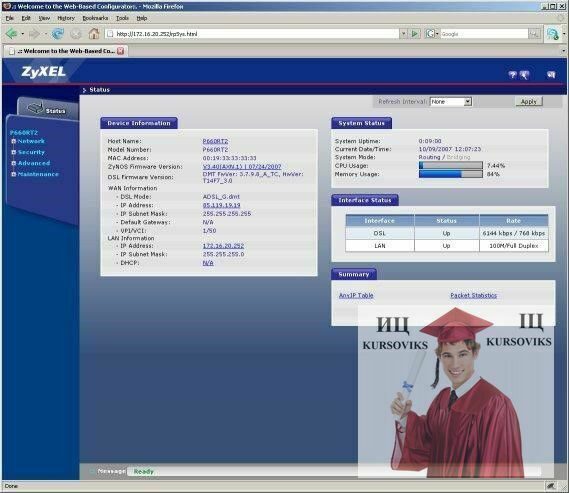569x493 pixels.
Task: Click the ZyXEL help question mark icon
Action: (x=512, y=75)
